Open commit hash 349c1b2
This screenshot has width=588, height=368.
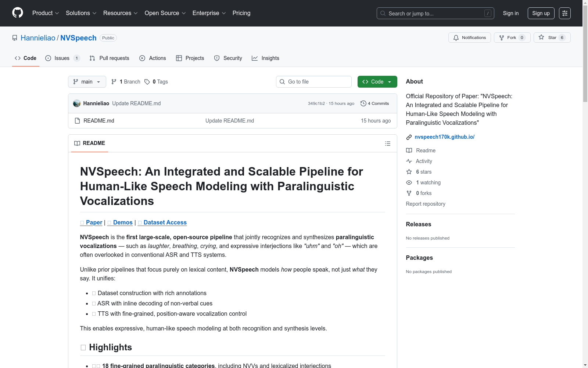(316, 103)
